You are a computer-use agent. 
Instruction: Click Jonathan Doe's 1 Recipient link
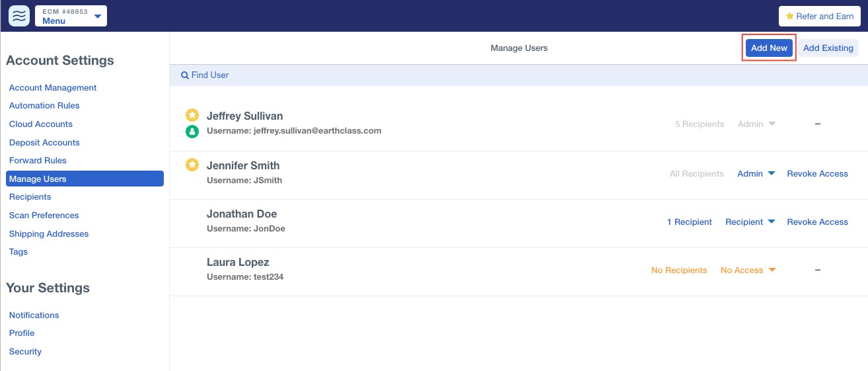(x=690, y=222)
